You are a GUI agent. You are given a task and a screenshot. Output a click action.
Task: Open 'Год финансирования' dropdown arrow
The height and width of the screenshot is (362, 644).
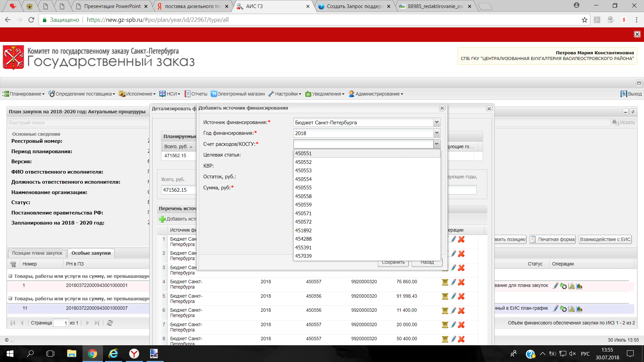437,133
